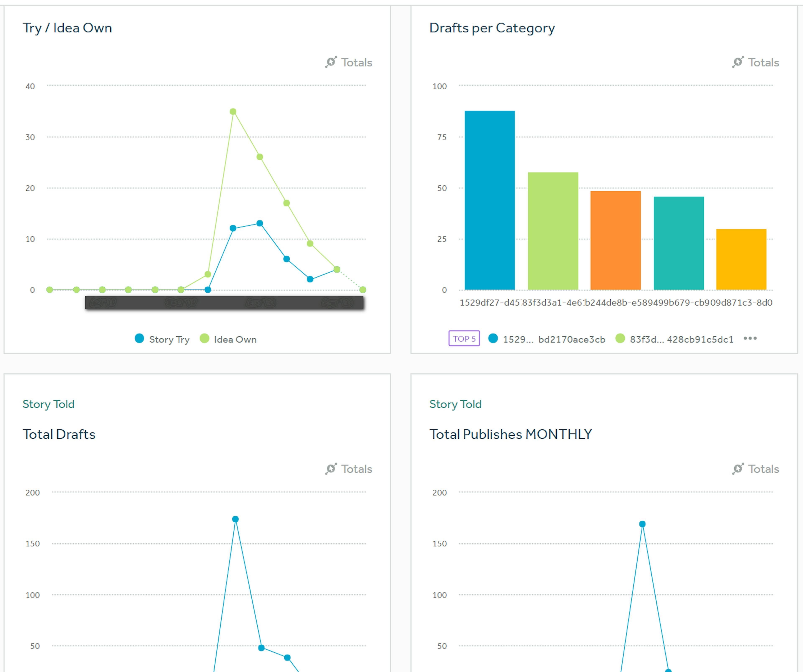Expand more legend items via ellipsis
The height and width of the screenshot is (672, 803).
(x=750, y=338)
